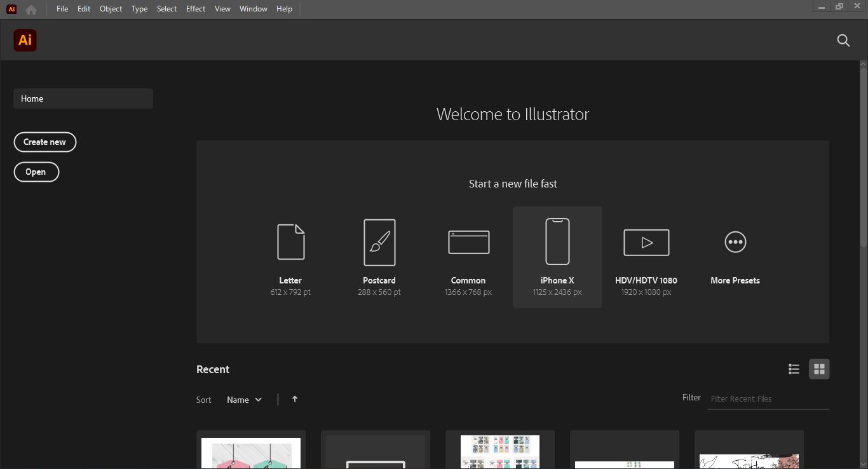The width and height of the screenshot is (868, 469).
Task: Open the Type menu
Action: [139, 9]
